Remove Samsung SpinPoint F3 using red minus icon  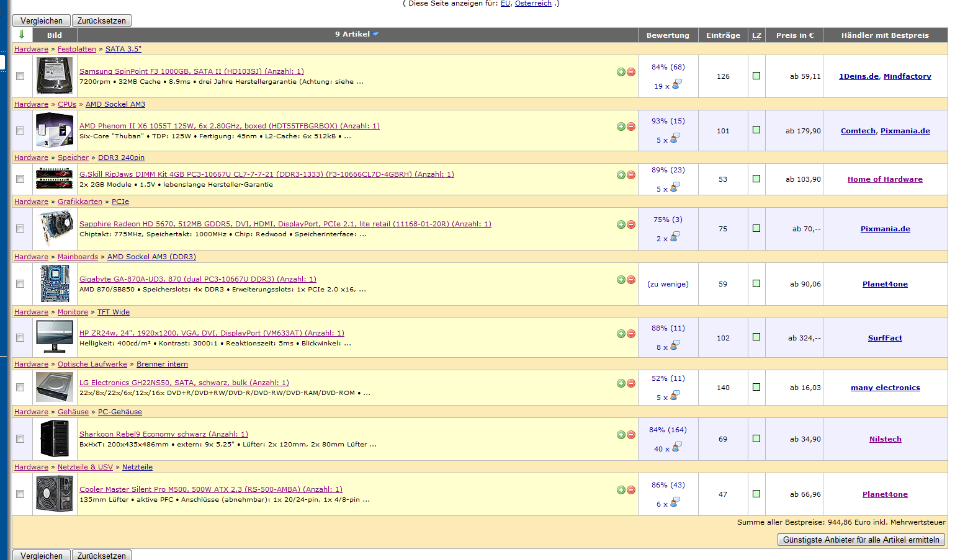click(631, 72)
